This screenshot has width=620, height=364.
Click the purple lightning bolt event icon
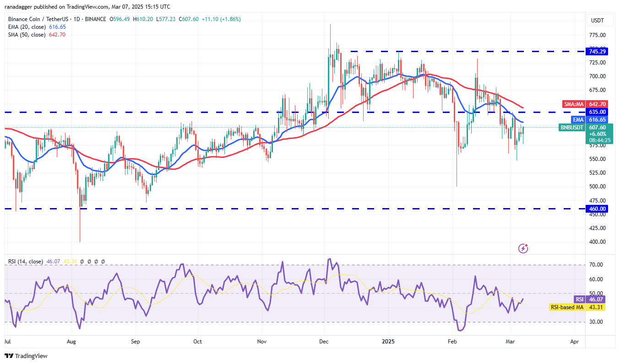coord(523,248)
